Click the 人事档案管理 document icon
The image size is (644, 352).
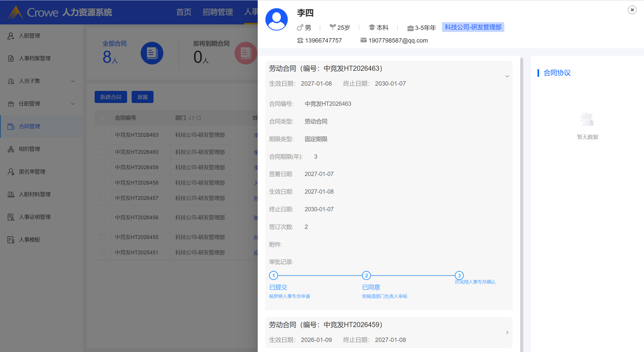(x=11, y=58)
